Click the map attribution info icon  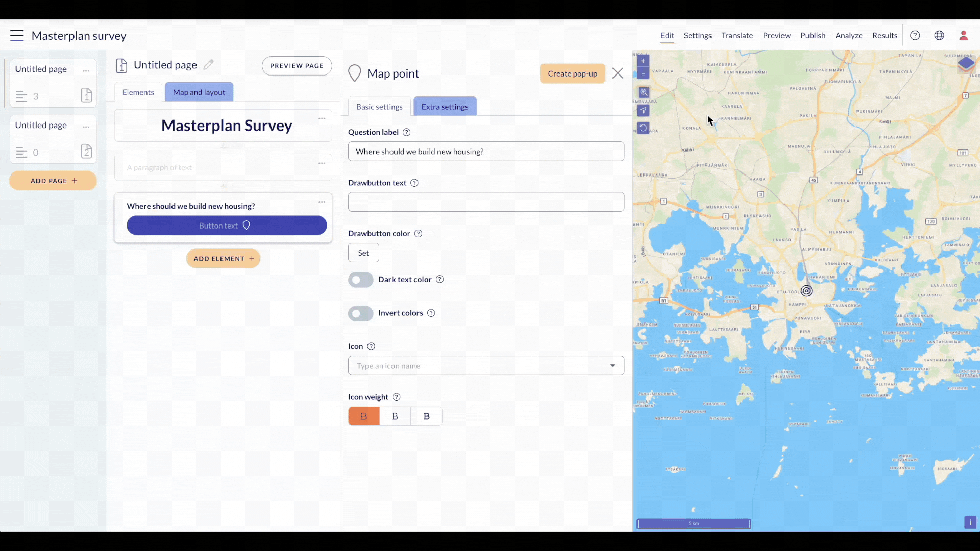pos(970,522)
